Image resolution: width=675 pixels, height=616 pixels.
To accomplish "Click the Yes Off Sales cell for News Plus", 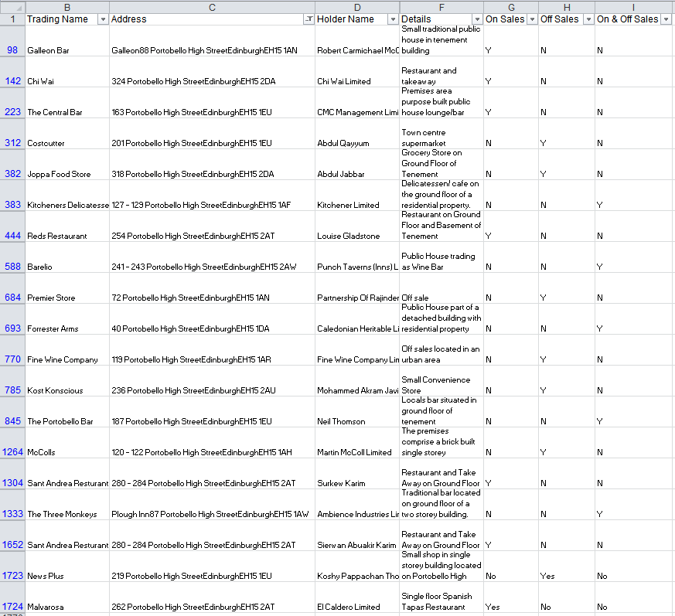I will click(567, 567).
